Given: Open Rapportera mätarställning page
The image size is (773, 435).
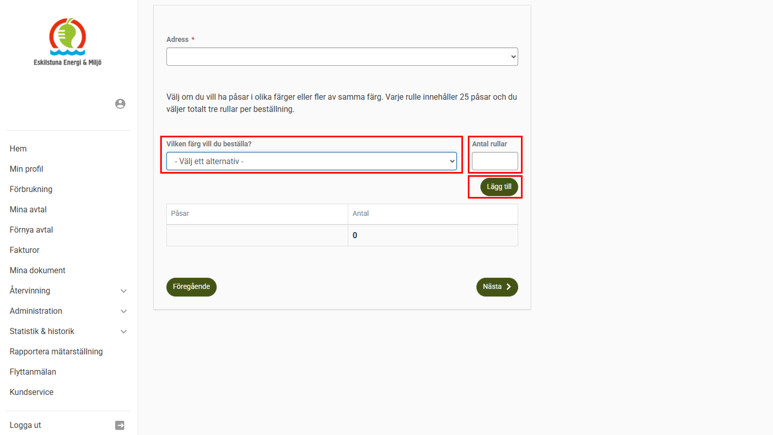Looking at the screenshot, I should (x=56, y=352).
